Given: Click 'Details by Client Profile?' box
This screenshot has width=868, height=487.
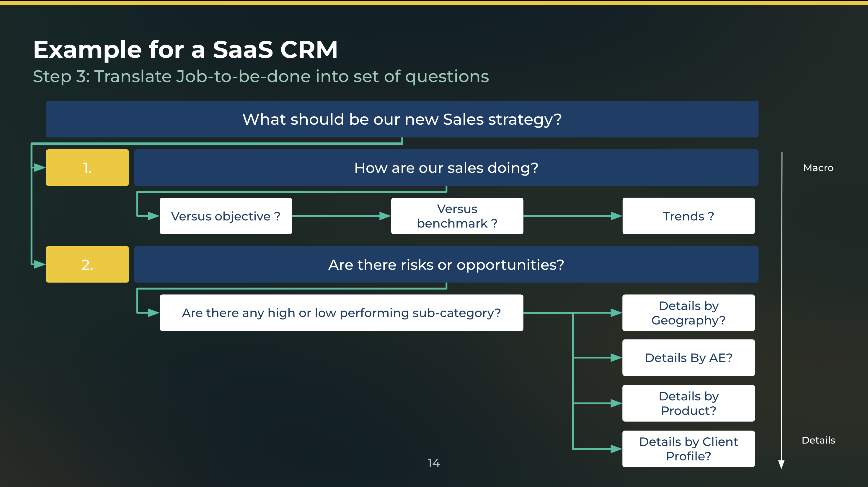Looking at the screenshot, I should (688, 449).
